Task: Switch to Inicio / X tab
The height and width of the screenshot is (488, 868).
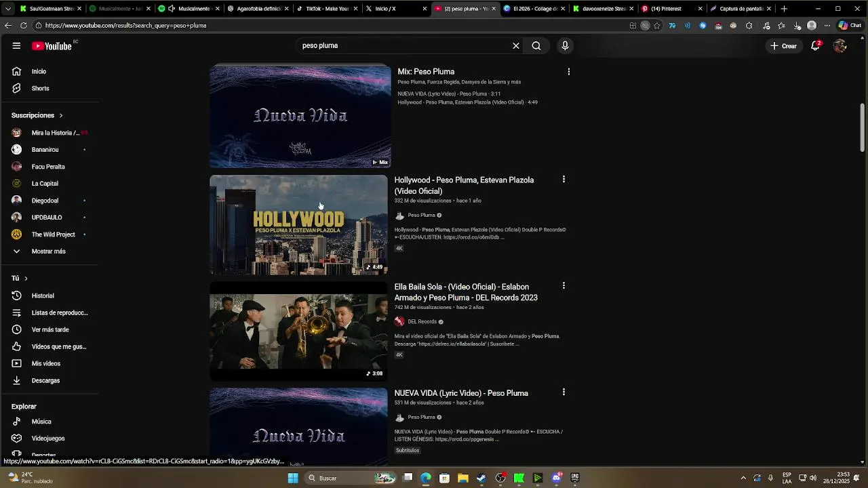Action: (395, 9)
